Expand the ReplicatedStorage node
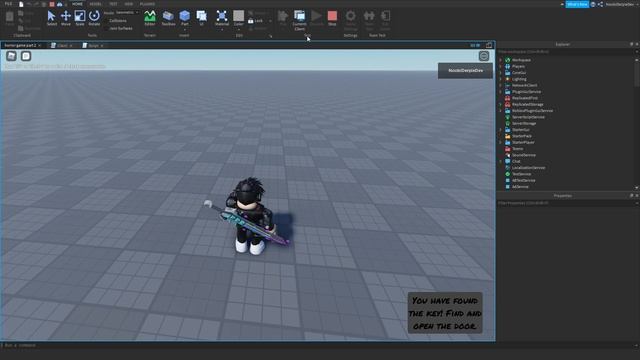The height and width of the screenshot is (360, 640). point(501,104)
